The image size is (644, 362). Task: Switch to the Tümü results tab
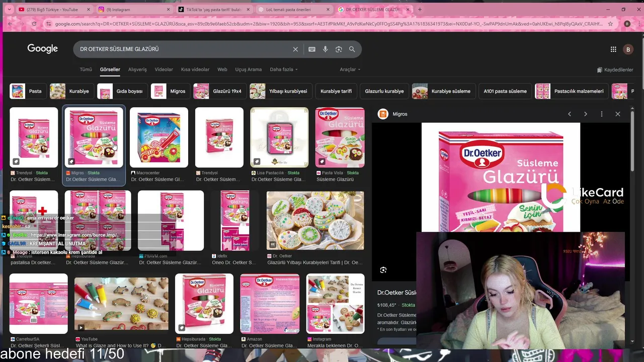pyautogui.click(x=86, y=69)
